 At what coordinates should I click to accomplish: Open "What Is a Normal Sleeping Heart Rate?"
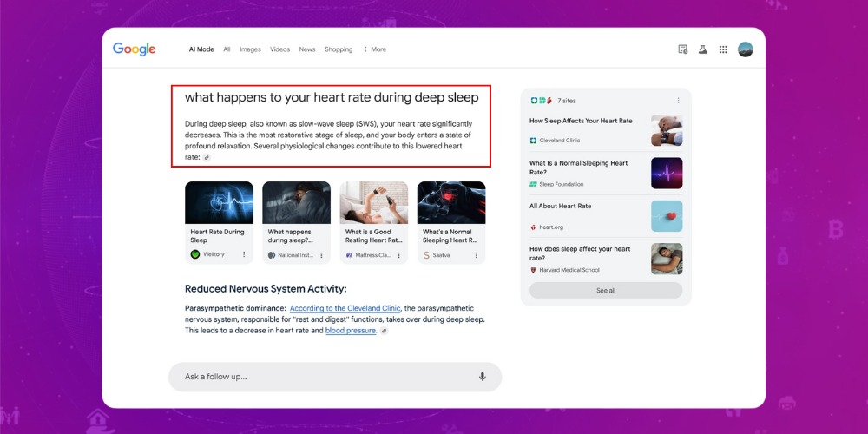578,168
